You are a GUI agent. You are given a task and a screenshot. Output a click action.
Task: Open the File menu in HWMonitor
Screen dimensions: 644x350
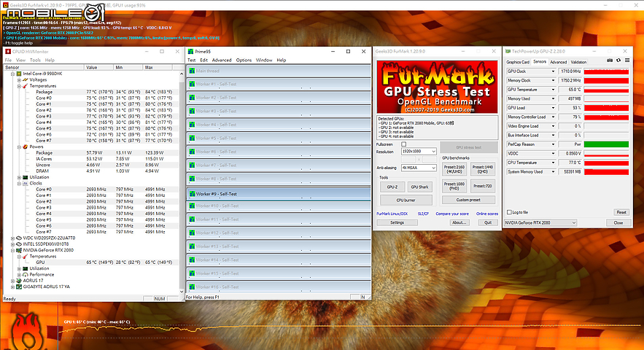point(8,60)
